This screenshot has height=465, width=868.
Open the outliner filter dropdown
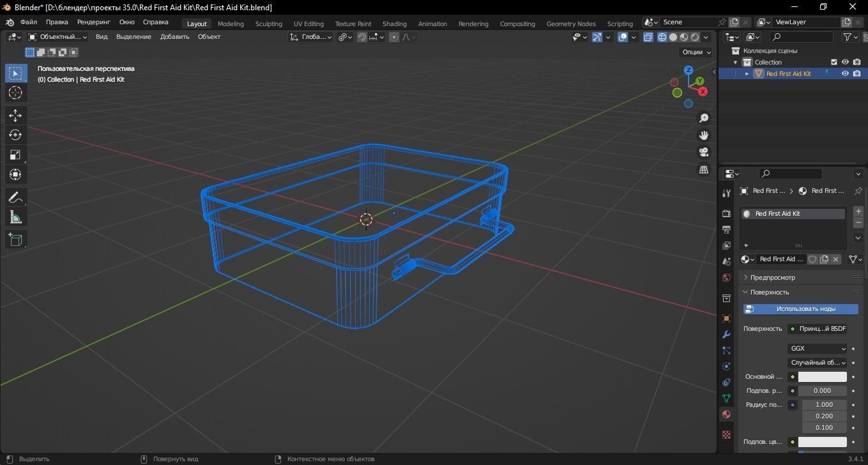(x=851, y=37)
